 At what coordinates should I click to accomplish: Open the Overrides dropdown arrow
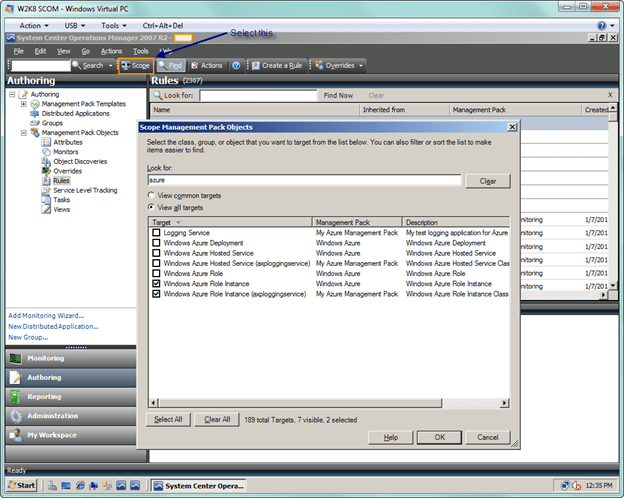[x=361, y=66]
